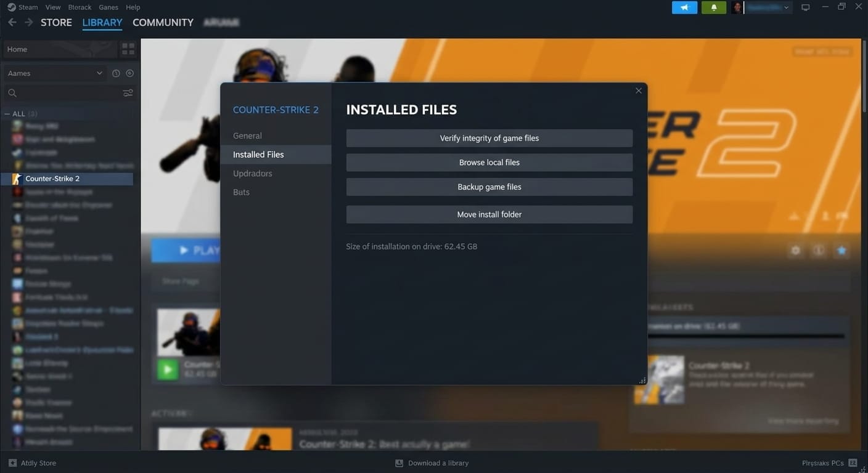
Task: Click the library search input field
Action: (x=69, y=93)
